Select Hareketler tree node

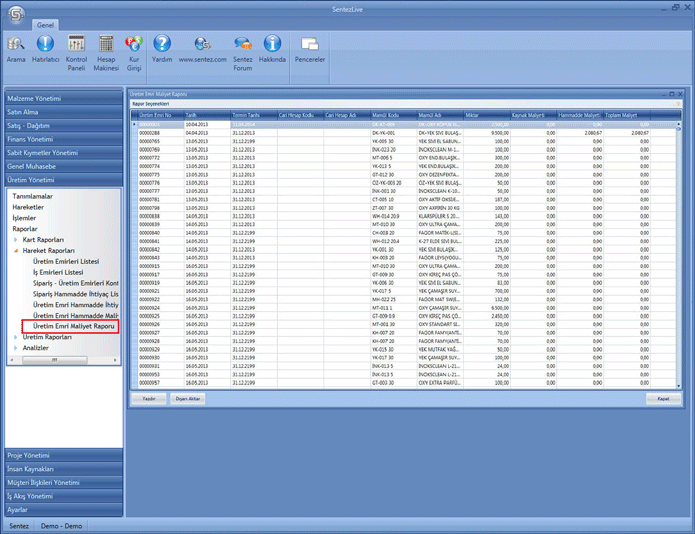[x=28, y=207]
